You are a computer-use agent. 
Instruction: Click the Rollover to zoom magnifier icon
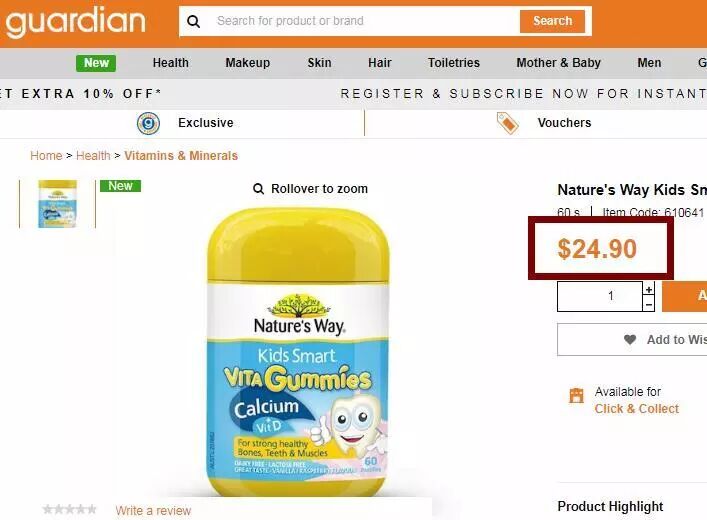[258, 189]
